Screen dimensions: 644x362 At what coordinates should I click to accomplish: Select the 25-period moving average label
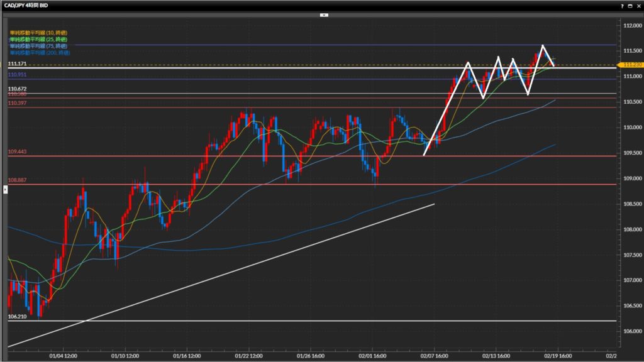tap(39, 40)
